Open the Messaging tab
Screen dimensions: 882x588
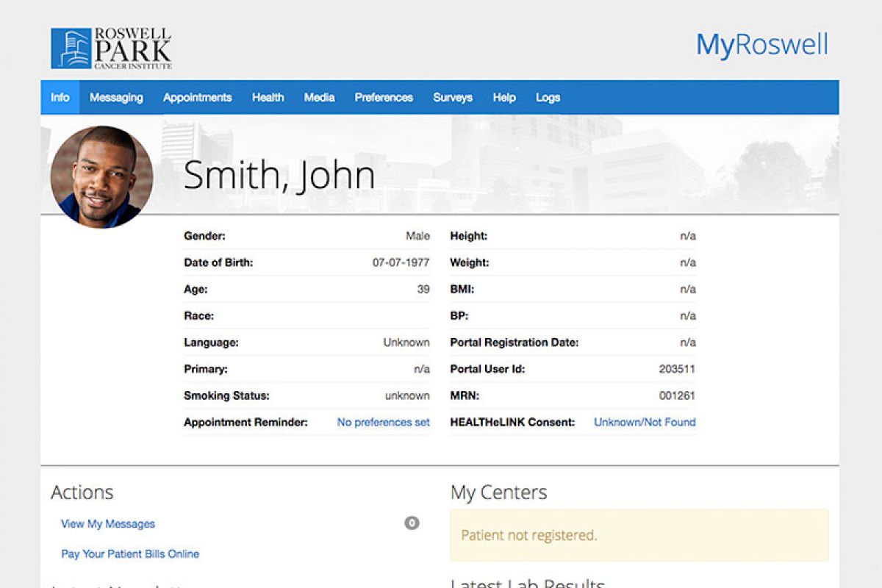(116, 97)
